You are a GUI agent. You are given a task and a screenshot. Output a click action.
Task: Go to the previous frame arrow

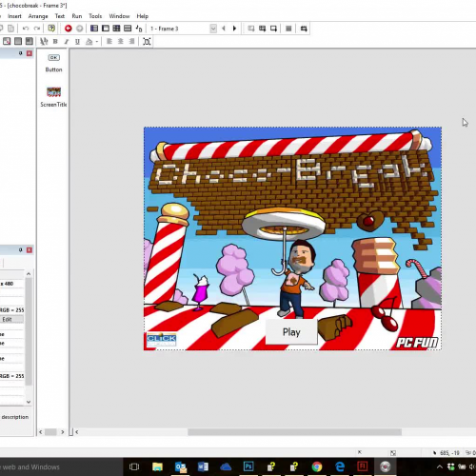click(224, 29)
